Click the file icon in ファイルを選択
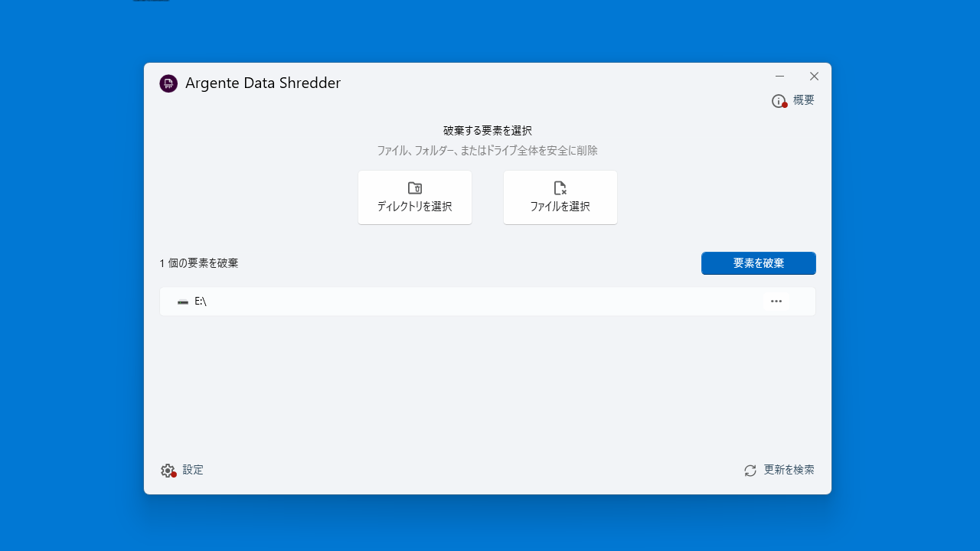This screenshot has height=551, width=980. 560,188
